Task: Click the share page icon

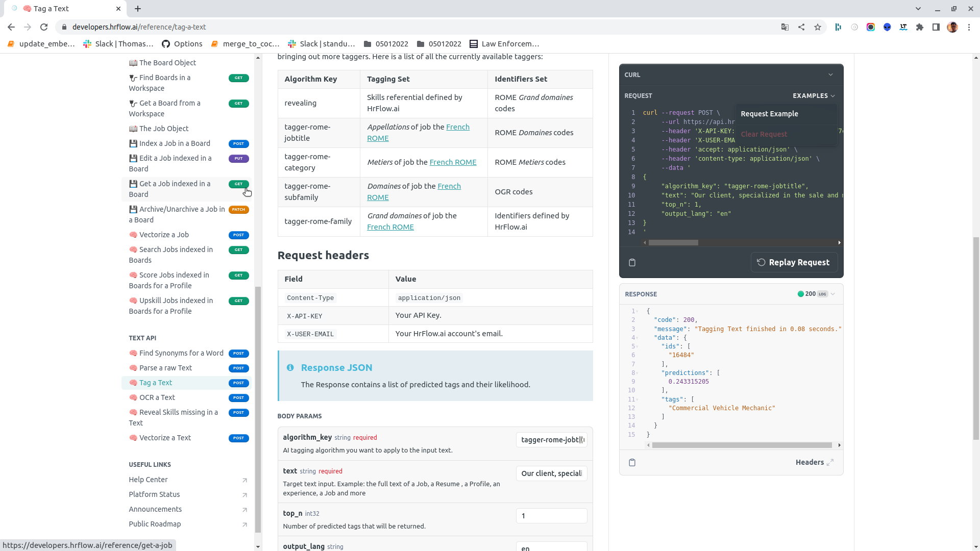Action: click(x=801, y=27)
